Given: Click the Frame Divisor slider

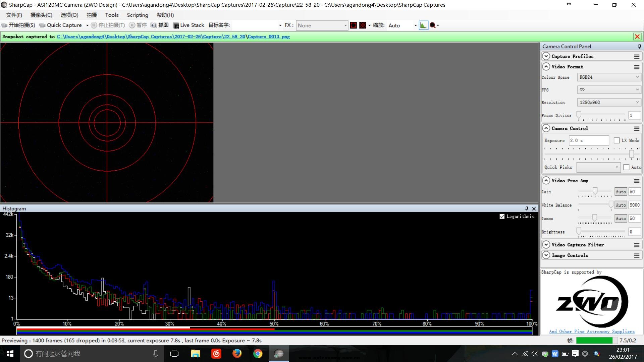Looking at the screenshot, I should pos(601,115).
